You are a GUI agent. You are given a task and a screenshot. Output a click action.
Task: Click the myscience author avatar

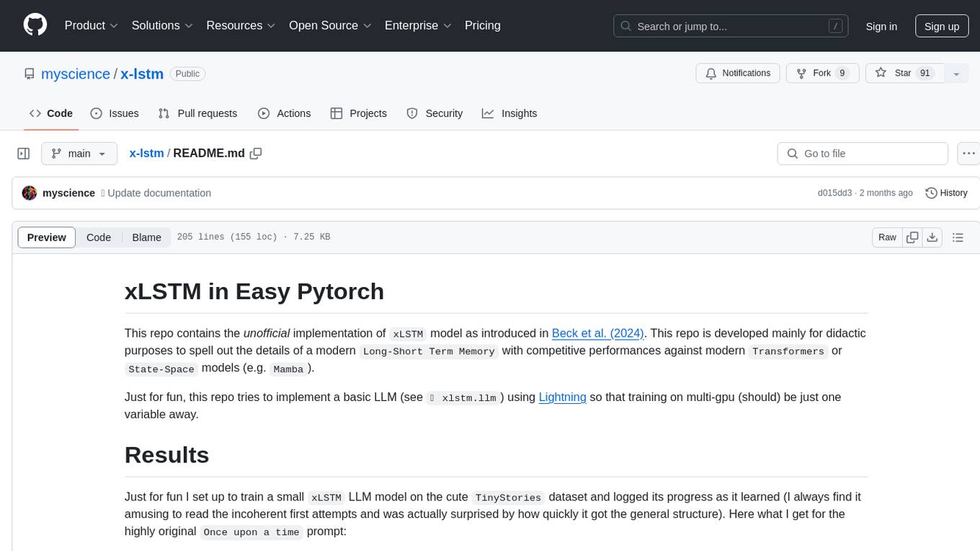(x=30, y=193)
